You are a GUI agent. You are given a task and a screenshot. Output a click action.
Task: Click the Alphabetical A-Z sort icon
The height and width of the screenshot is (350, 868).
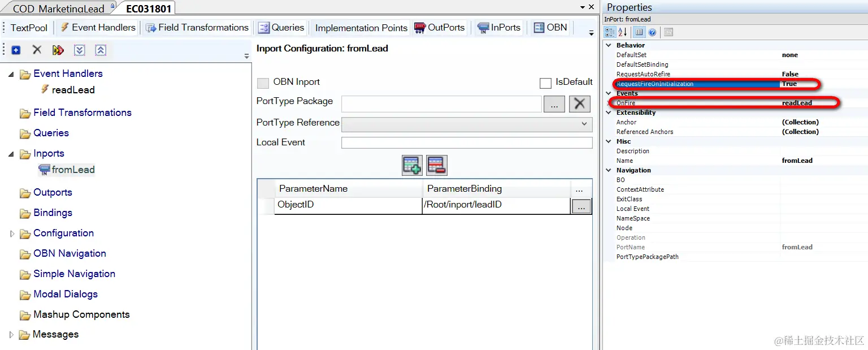[622, 32]
